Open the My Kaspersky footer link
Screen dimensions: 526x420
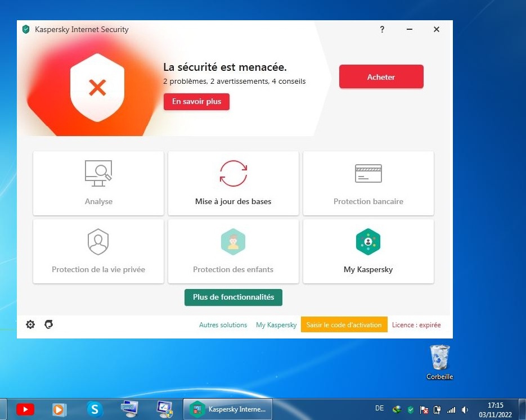click(276, 325)
